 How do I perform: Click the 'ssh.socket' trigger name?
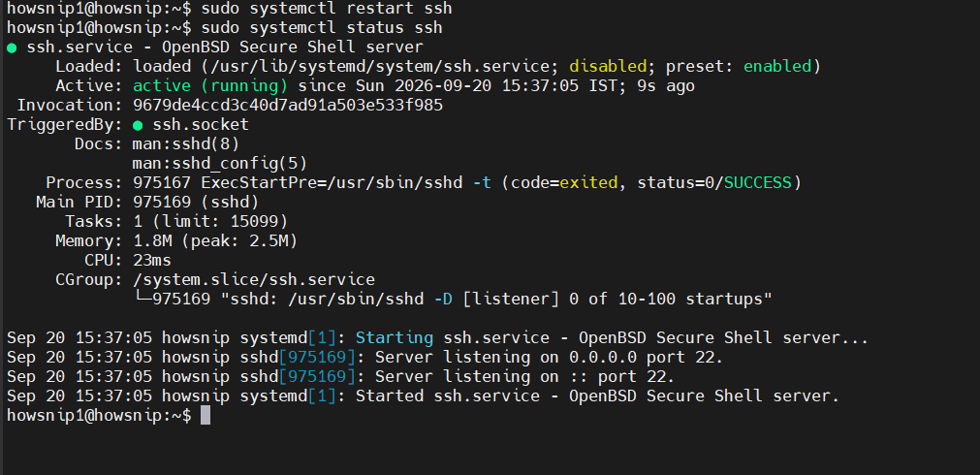click(x=201, y=125)
